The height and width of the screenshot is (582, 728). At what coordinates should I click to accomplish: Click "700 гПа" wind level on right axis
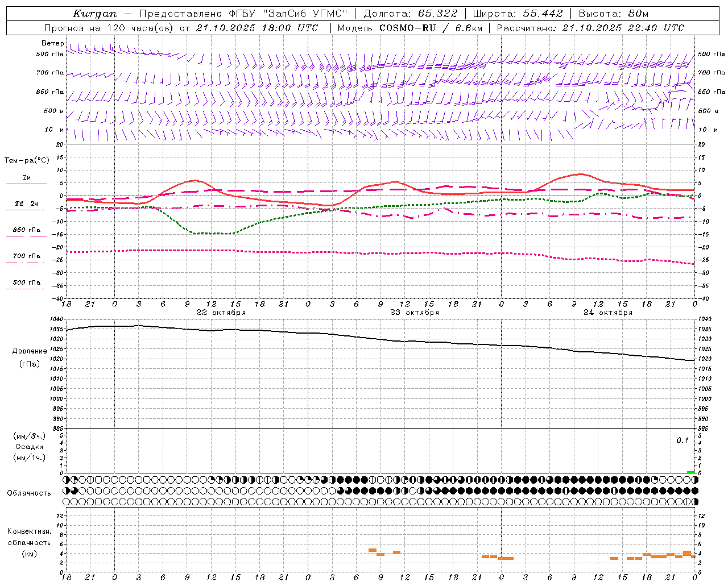pyautogui.click(x=712, y=73)
